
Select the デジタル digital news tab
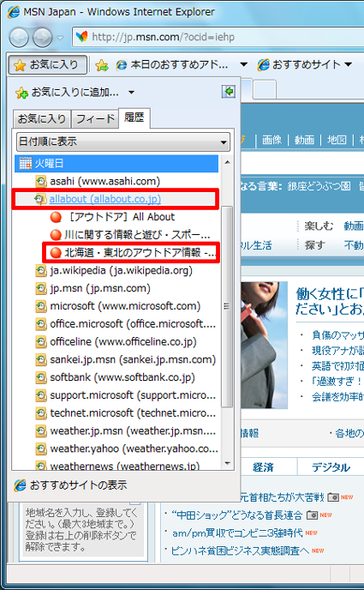(331, 467)
